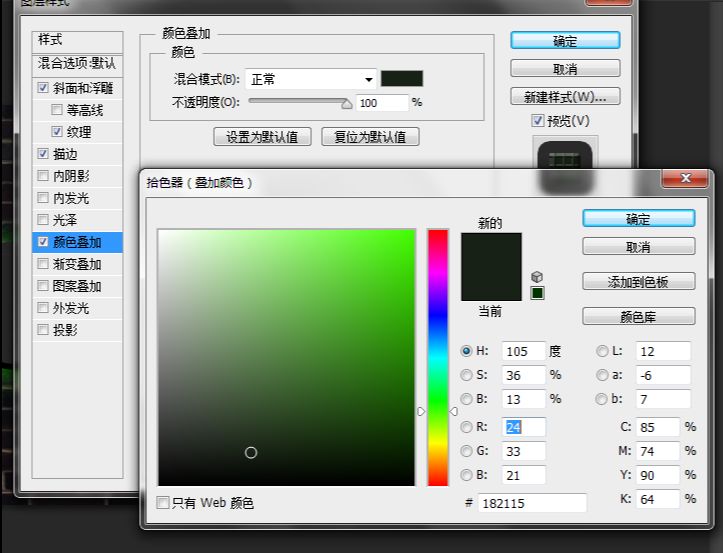Cancel the color picker with 取消

click(639, 247)
